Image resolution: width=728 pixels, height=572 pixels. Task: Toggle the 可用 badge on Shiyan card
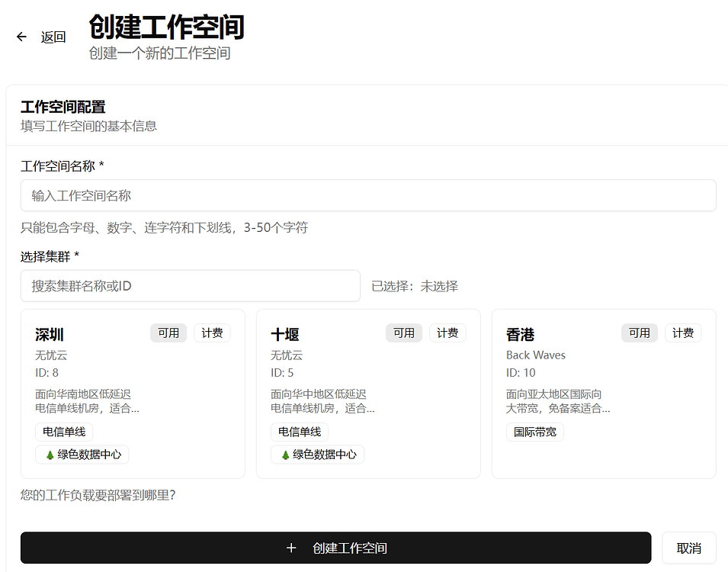403,333
